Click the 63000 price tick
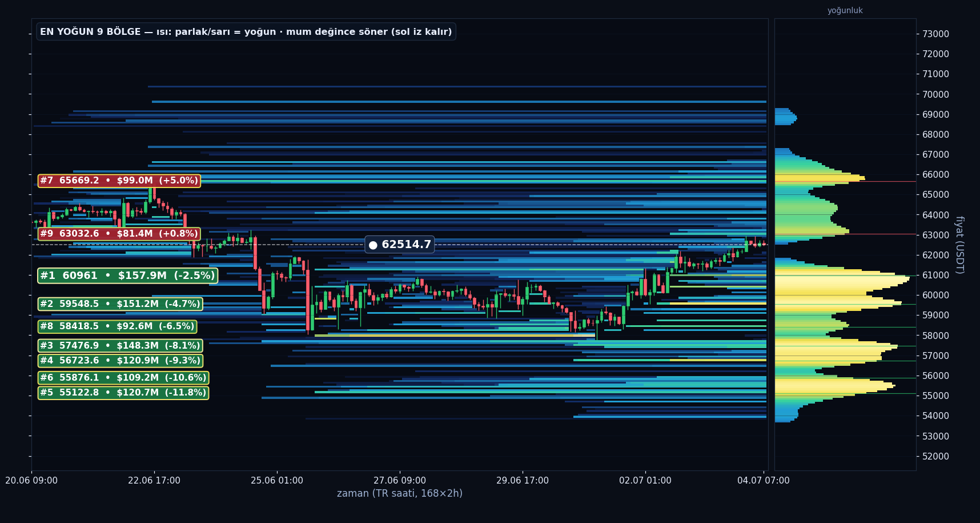 coord(935,235)
